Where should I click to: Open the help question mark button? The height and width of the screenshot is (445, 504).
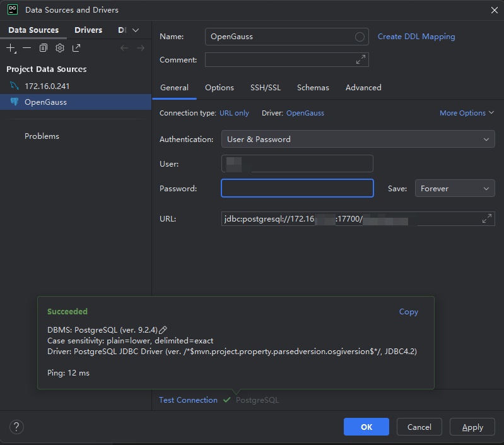16,427
